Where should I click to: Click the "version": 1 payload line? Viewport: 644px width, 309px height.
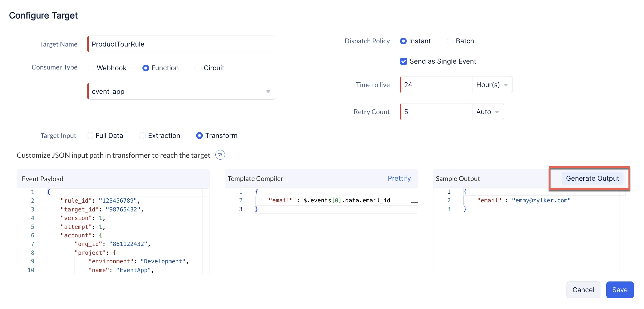83,218
